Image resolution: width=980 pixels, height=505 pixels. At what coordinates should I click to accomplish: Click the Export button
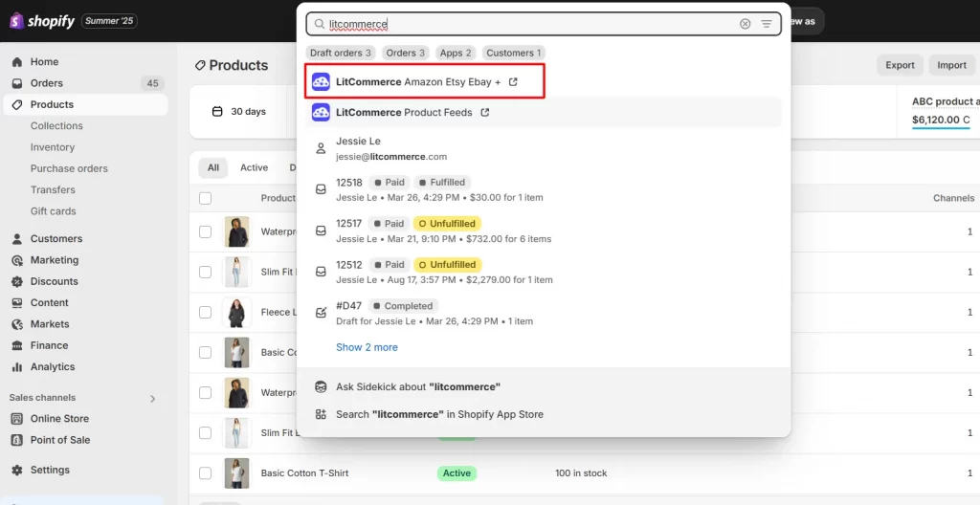900,65
